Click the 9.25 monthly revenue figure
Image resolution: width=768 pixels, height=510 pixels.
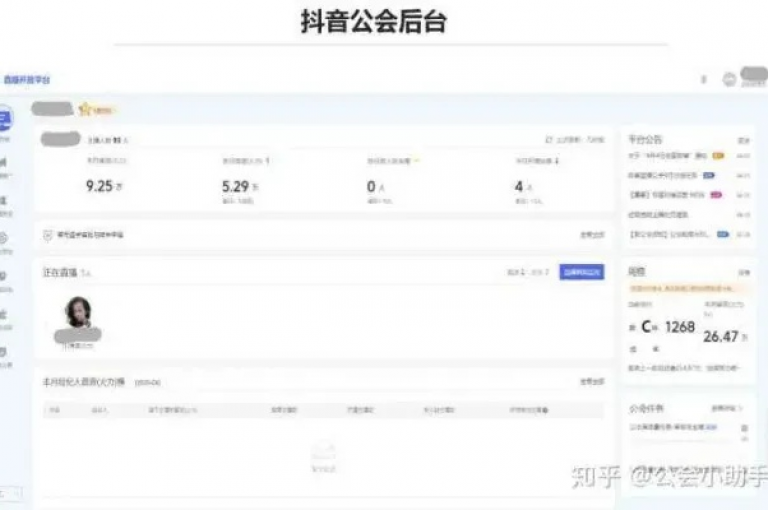click(99, 186)
